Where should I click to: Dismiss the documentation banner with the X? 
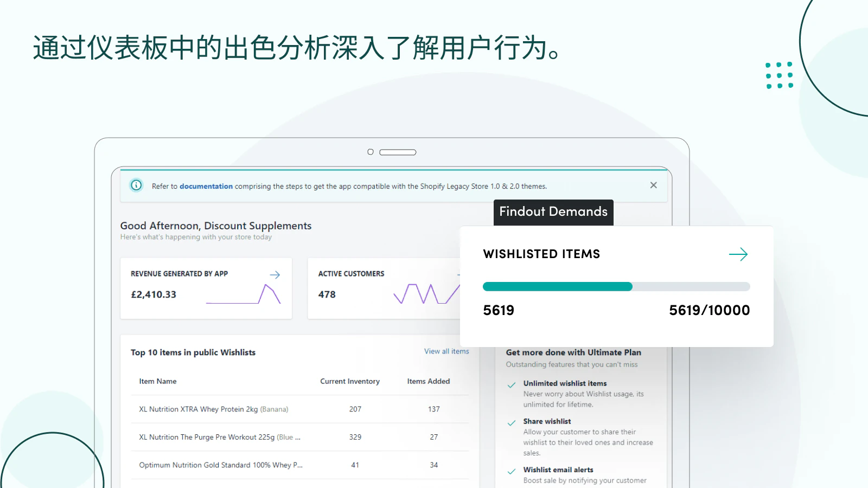tap(654, 185)
